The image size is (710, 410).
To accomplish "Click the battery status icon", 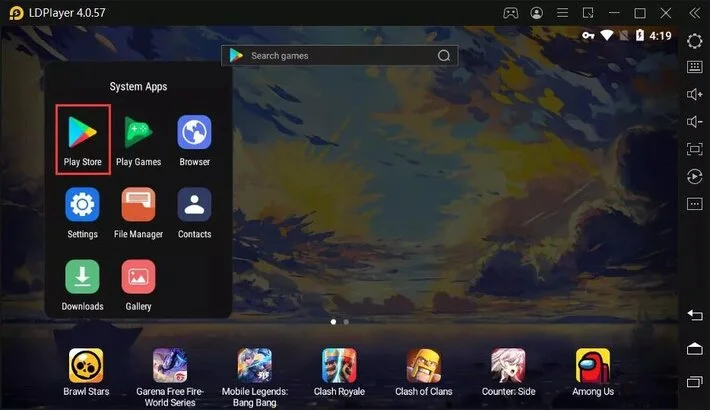I will coord(640,35).
